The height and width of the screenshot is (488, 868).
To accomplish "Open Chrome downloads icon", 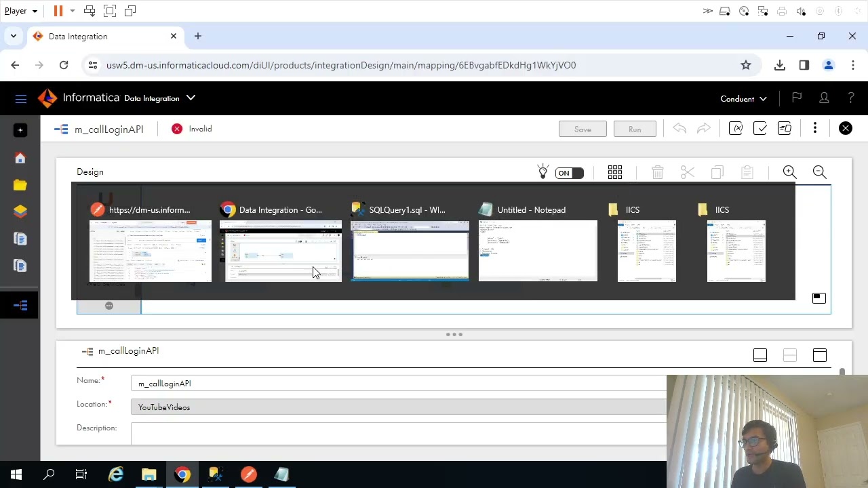I will pos(780,65).
